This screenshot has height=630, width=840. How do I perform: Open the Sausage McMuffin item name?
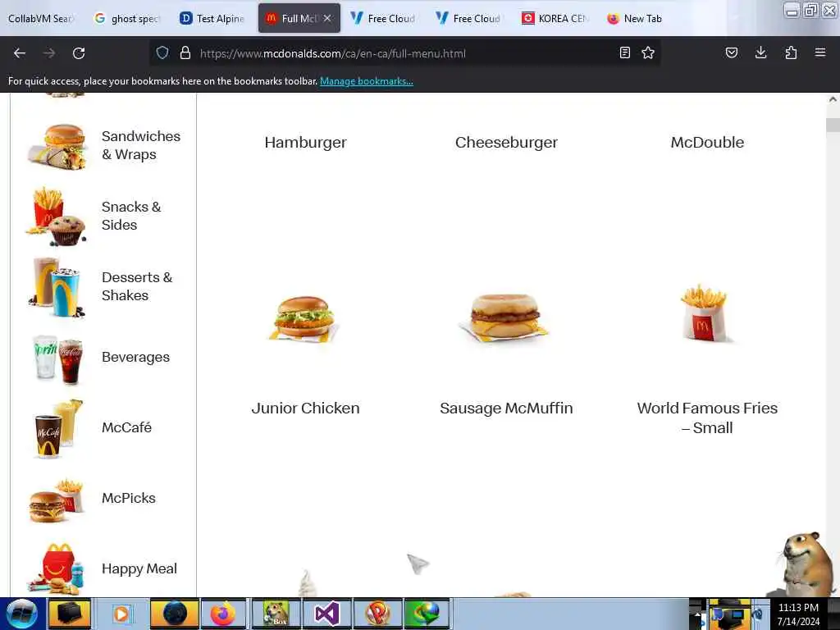[506, 409]
